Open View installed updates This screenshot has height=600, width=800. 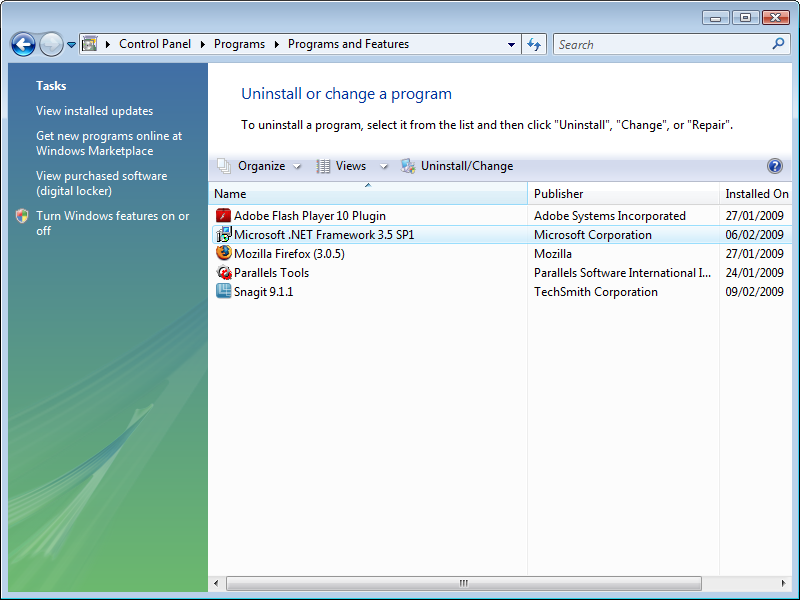(94, 111)
